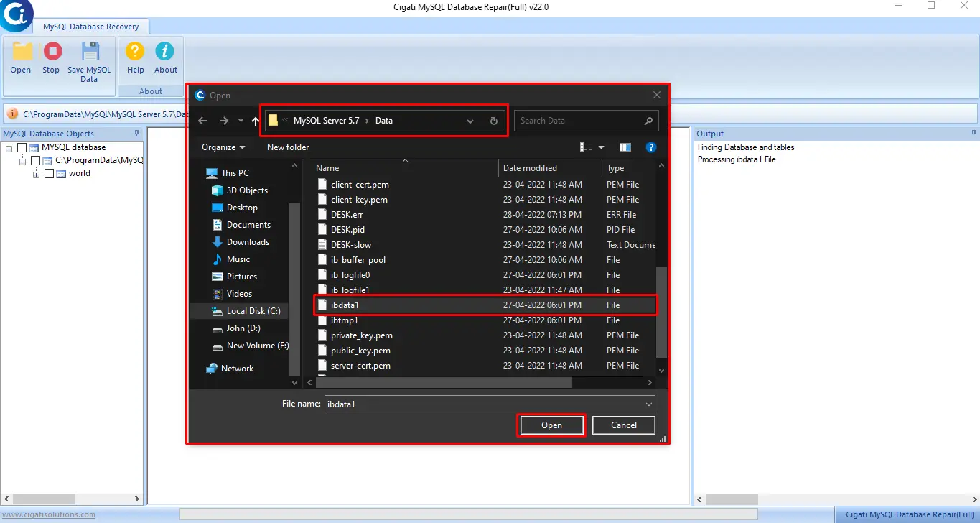Visit the www.cigatisolutions.com link
The width and height of the screenshot is (980, 523).
(47, 514)
